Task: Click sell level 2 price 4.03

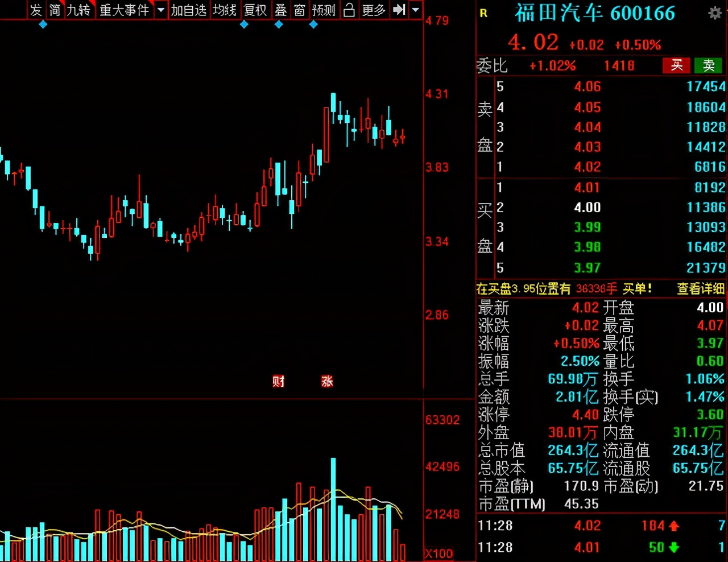Action: point(588,147)
